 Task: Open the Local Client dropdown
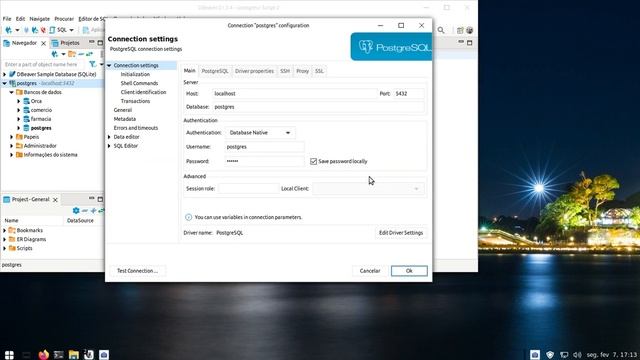368,189
